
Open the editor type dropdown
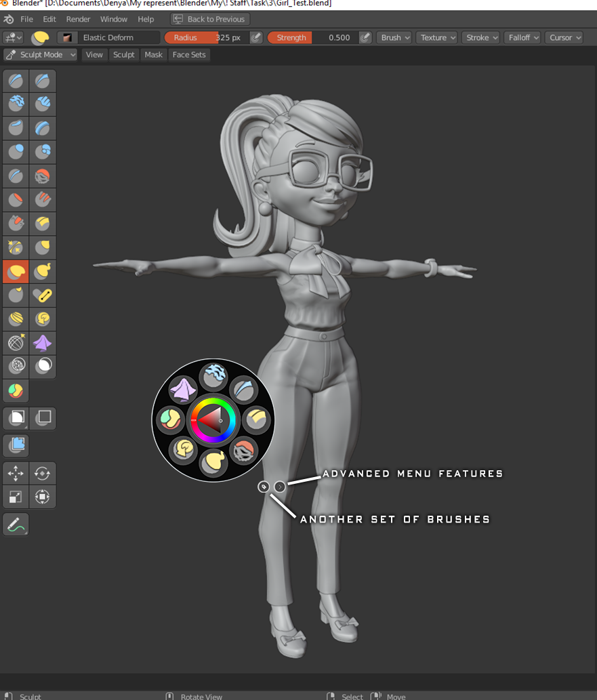tap(13, 37)
